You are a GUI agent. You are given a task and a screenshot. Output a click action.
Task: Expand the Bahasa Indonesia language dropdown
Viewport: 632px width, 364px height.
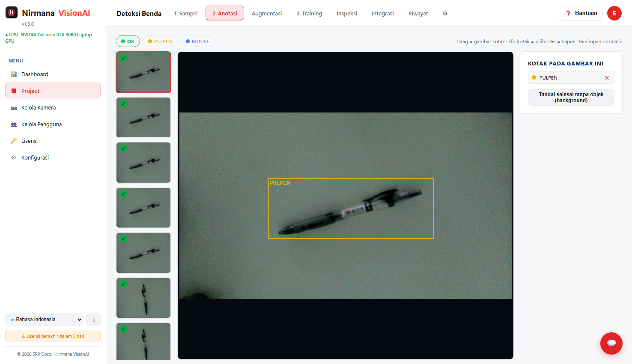(x=44, y=320)
